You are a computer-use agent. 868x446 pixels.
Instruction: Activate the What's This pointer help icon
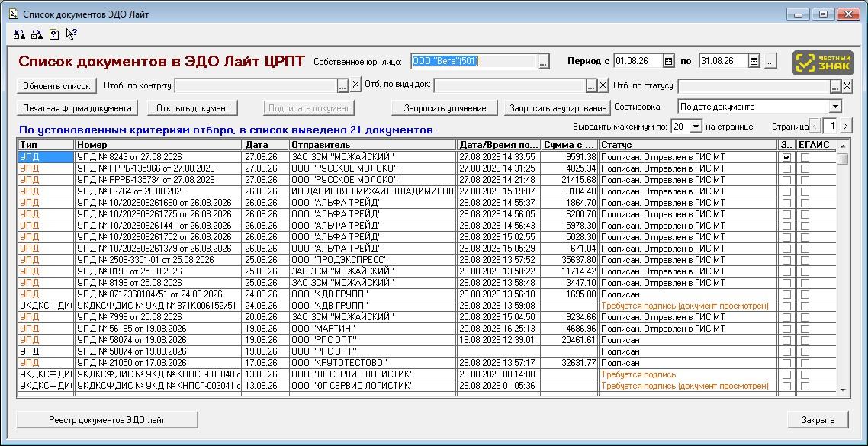point(71,34)
